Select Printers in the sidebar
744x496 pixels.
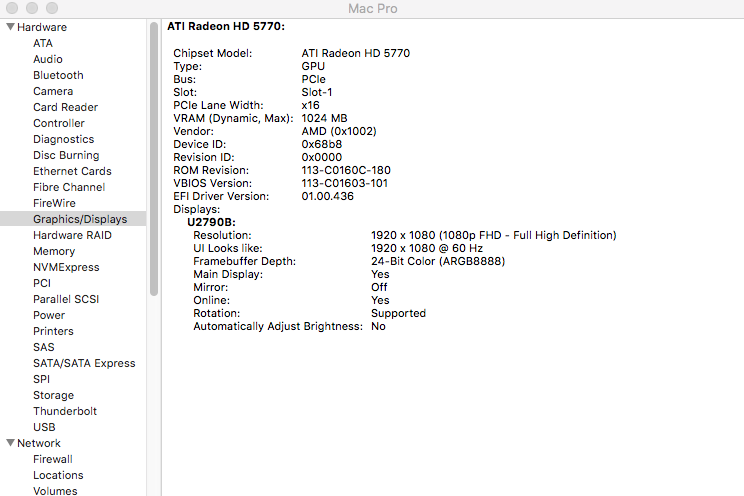53,331
